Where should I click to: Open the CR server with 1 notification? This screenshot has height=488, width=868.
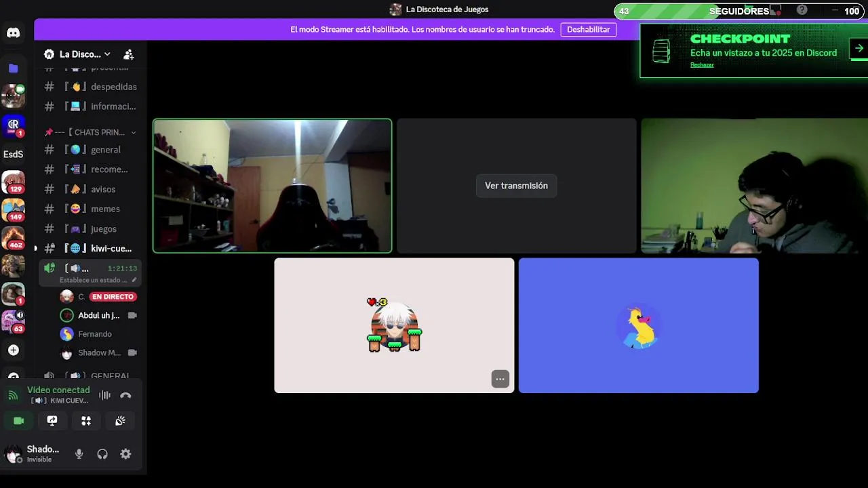pos(13,125)
